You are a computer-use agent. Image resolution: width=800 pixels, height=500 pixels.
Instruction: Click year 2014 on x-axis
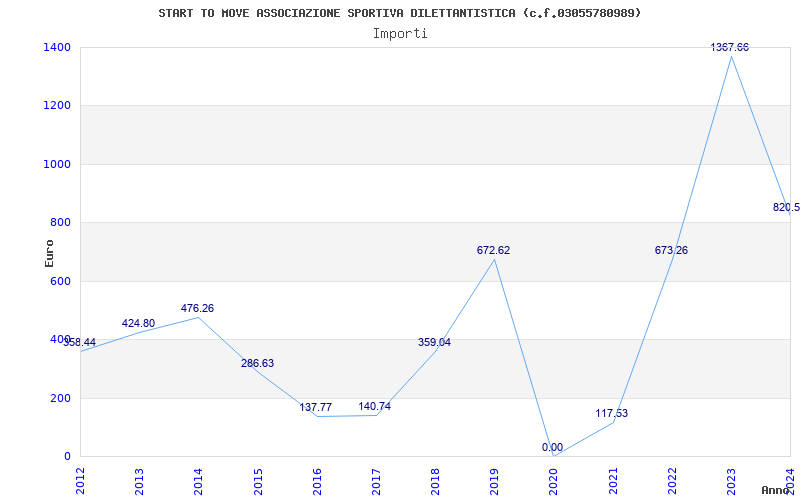coord(198,481)
